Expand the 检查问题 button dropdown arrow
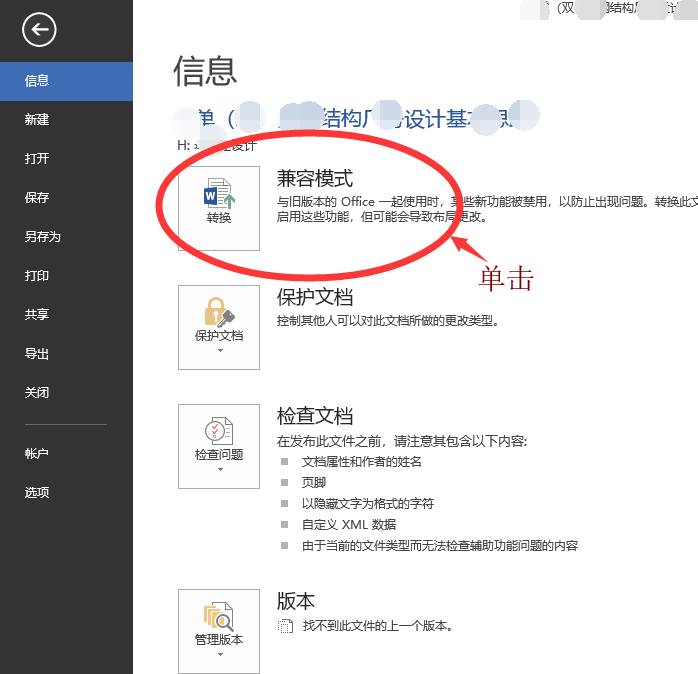Screen dimensions: 698x674 coord(220,469)
